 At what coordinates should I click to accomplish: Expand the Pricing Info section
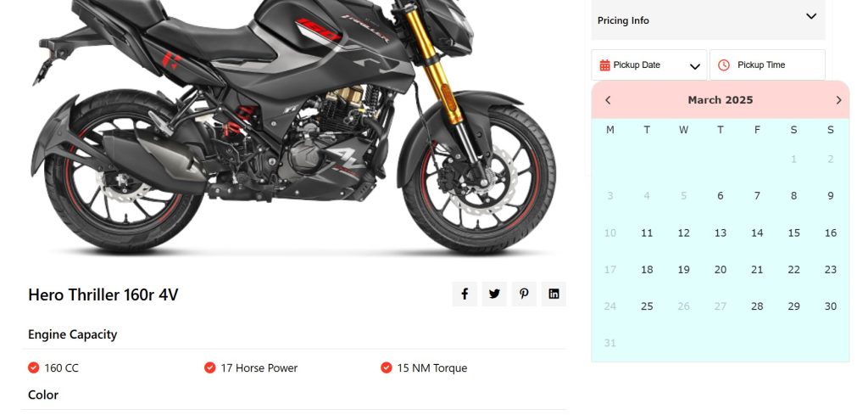(810, 17)
